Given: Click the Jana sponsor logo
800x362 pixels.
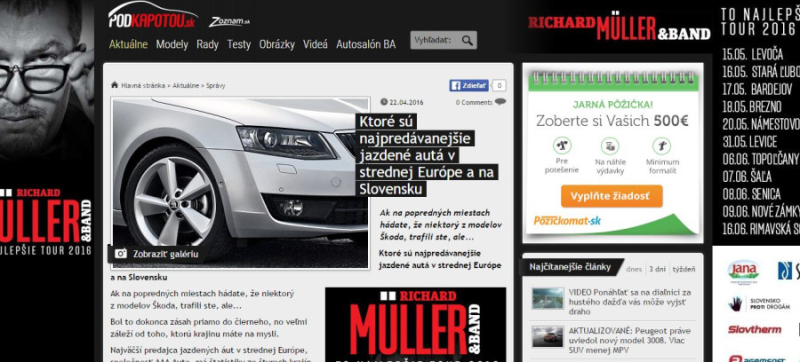Looking at the screenshot, I should (x=743, y=271).
